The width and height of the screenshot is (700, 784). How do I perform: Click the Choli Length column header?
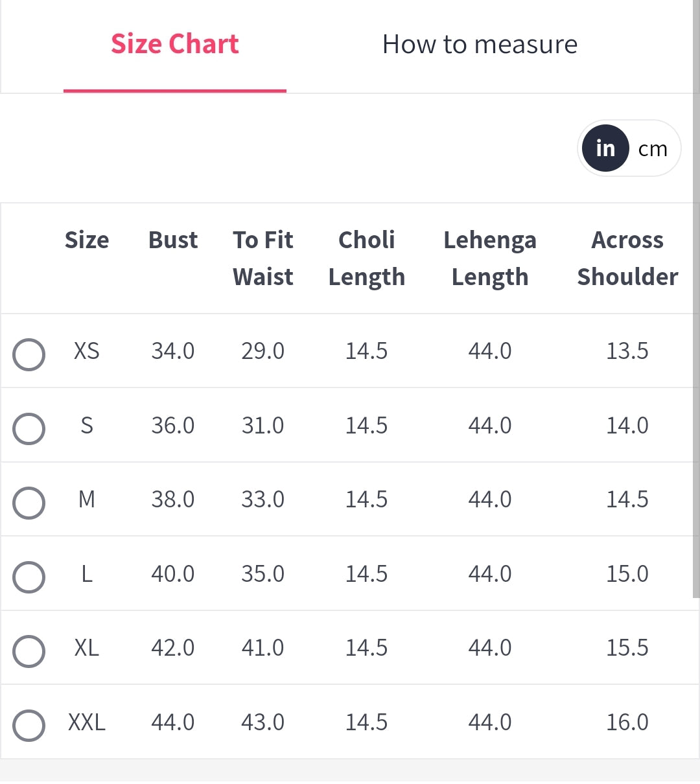pyautogui.click(x=367, y=259)
